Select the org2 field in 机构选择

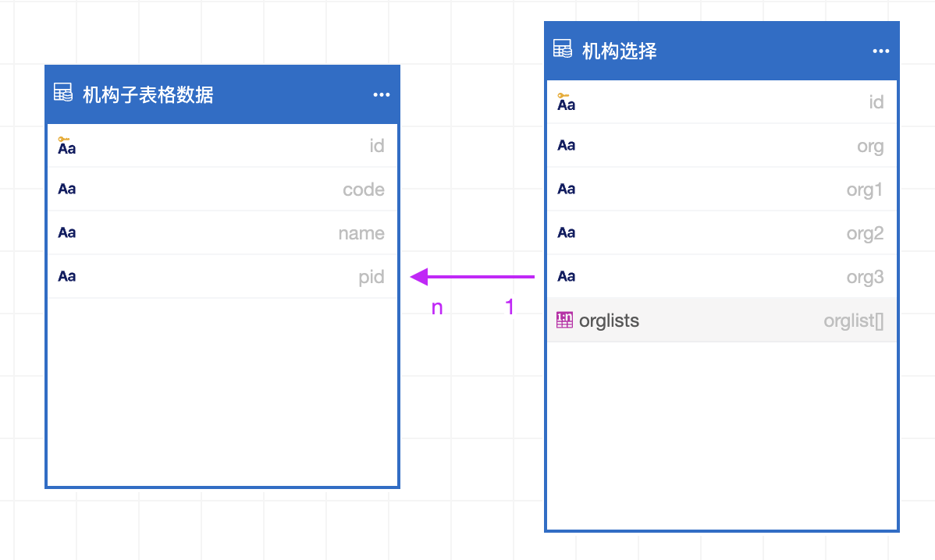tap(865, 233)
